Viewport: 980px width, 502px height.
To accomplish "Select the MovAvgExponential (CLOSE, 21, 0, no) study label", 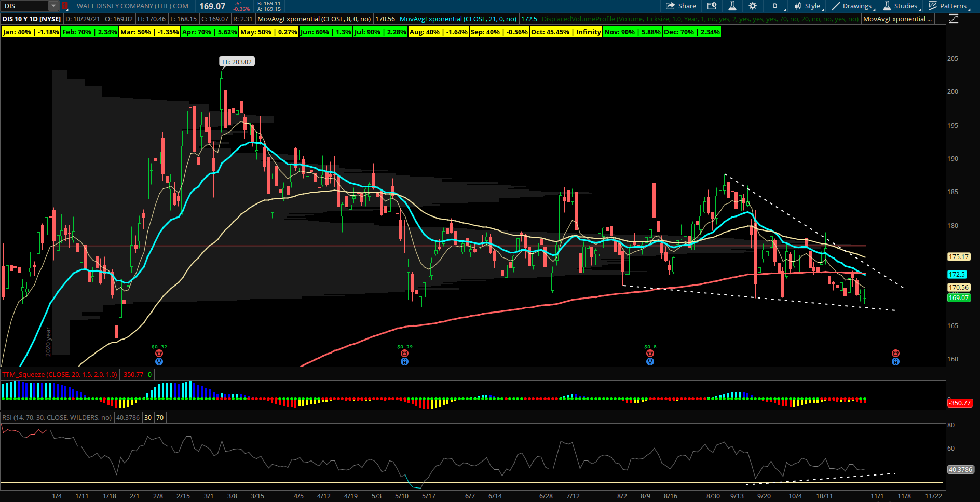I will (x=458, y=19).
